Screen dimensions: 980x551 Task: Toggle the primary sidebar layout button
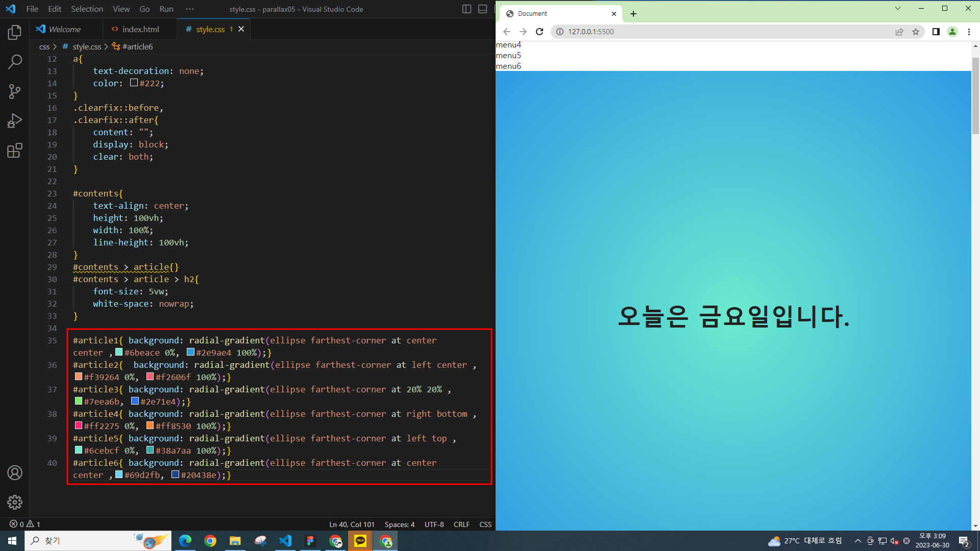pos(467,9)
